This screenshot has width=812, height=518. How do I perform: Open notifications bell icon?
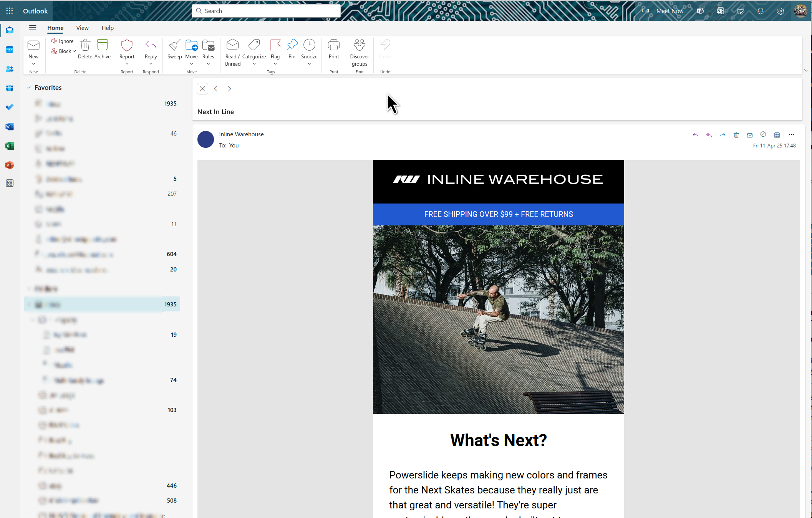(760, 11)
